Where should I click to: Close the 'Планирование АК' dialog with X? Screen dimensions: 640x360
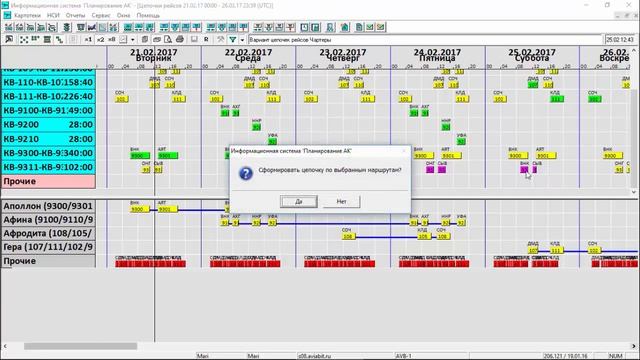(x=404, y=151)
